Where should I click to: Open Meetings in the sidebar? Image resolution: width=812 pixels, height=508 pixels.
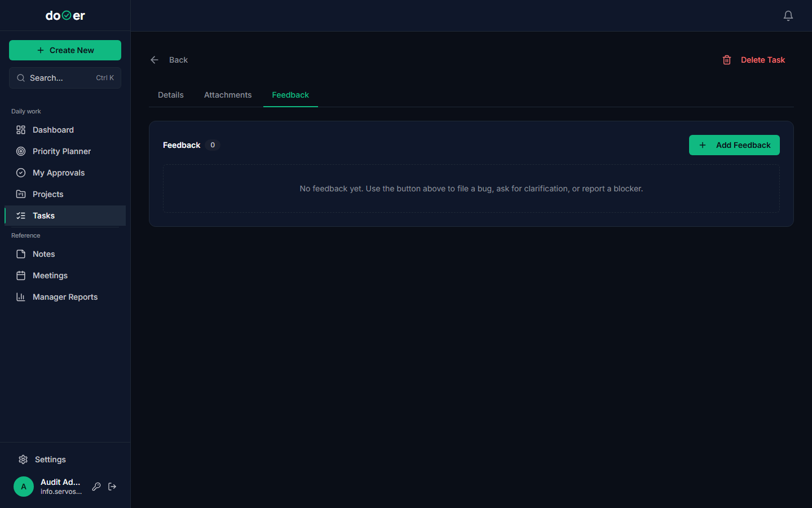click(65, 275)
